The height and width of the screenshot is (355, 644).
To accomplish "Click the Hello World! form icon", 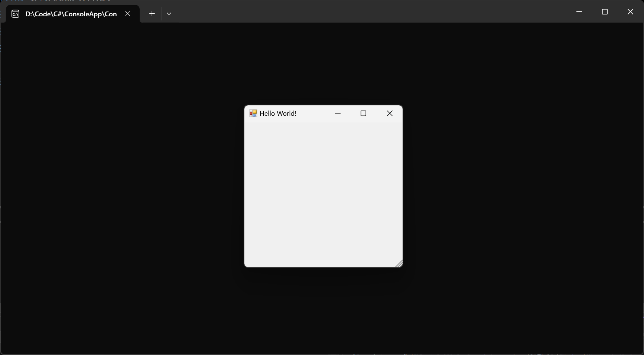I will pyautogui.click(x=253, y=113).
